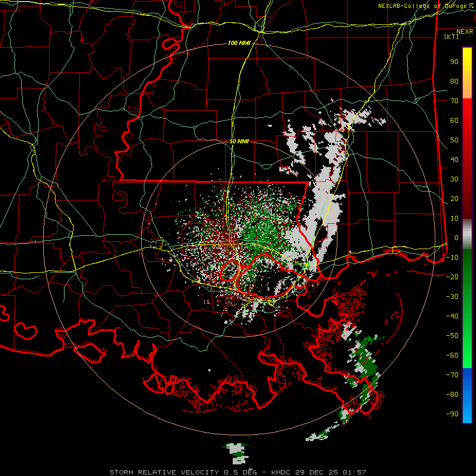
Task: Click the Storm Relative Velocity caption text
Action: 164,472
